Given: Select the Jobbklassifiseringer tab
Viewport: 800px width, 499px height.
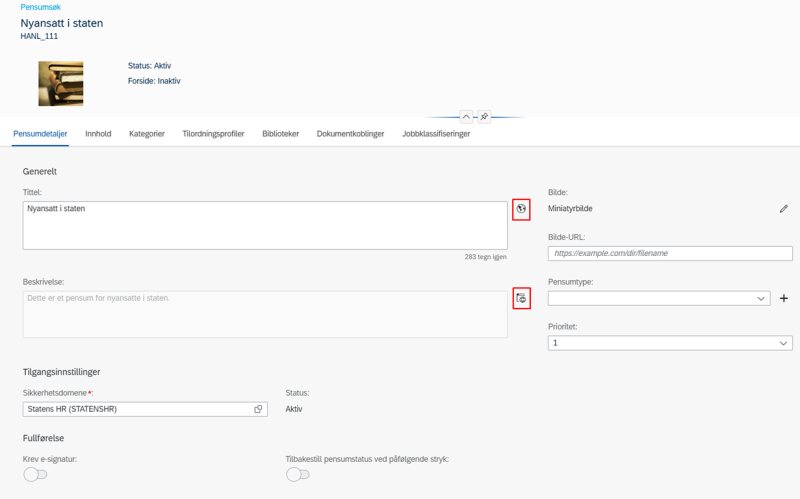Looking at the screenshot, I should 436,134.
